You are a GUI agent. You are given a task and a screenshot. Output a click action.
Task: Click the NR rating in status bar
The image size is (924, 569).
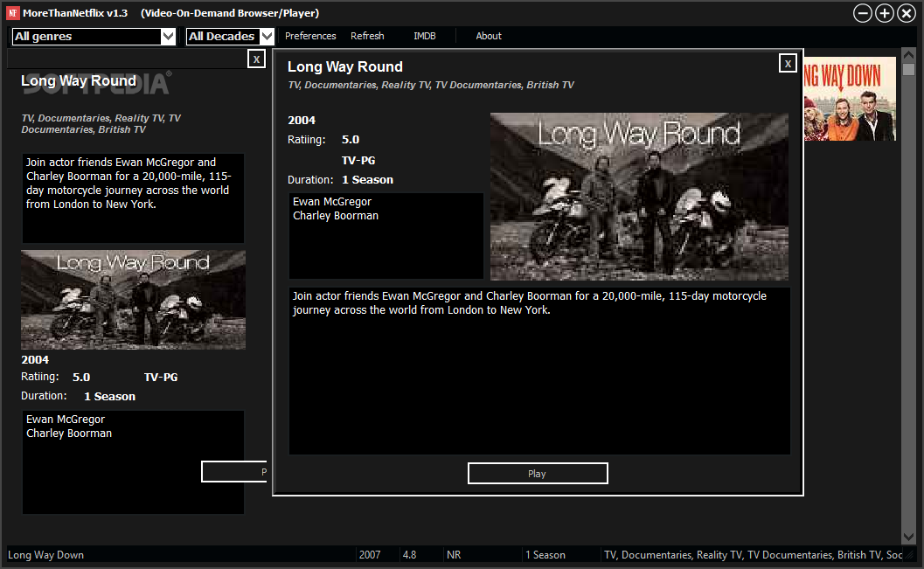[454, 555]
